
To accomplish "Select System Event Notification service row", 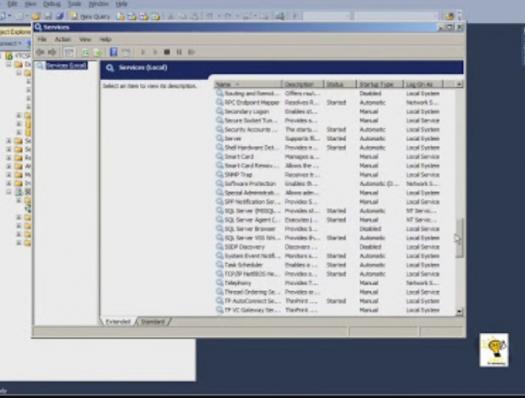I will pos(328,256).
